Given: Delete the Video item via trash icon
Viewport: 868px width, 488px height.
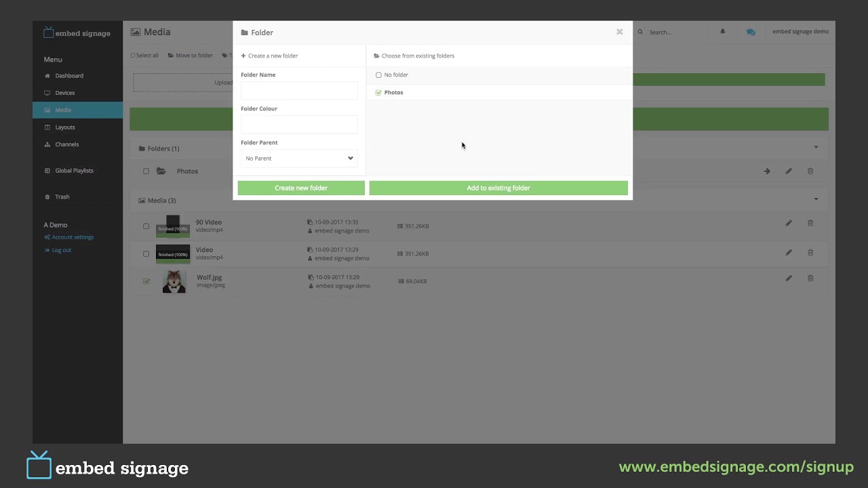Looking at the screenshot, I should (x=810, y=253).
